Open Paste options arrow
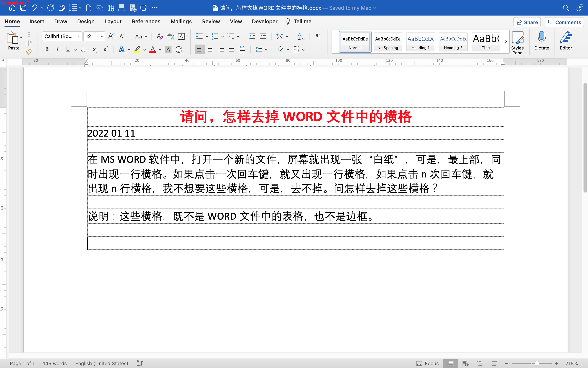 21,37
